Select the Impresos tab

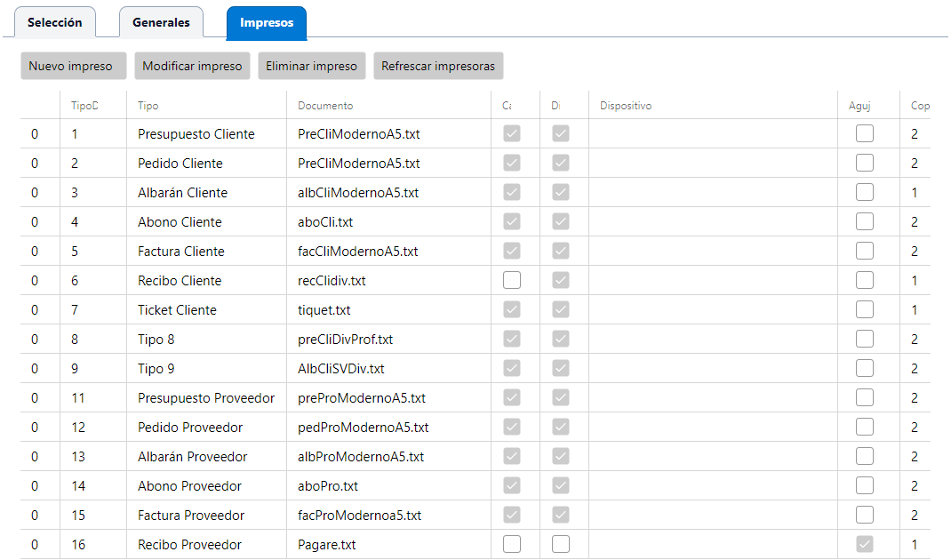[267, 23]
